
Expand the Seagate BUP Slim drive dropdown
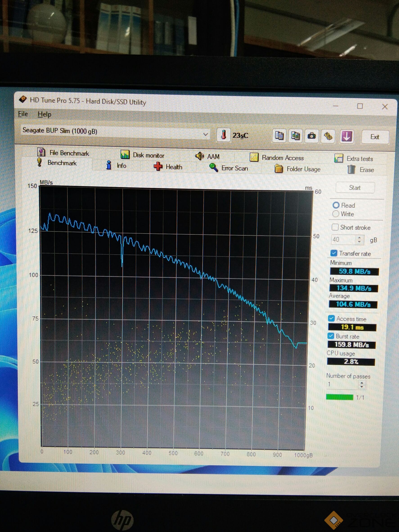click(x=205, y=134)
